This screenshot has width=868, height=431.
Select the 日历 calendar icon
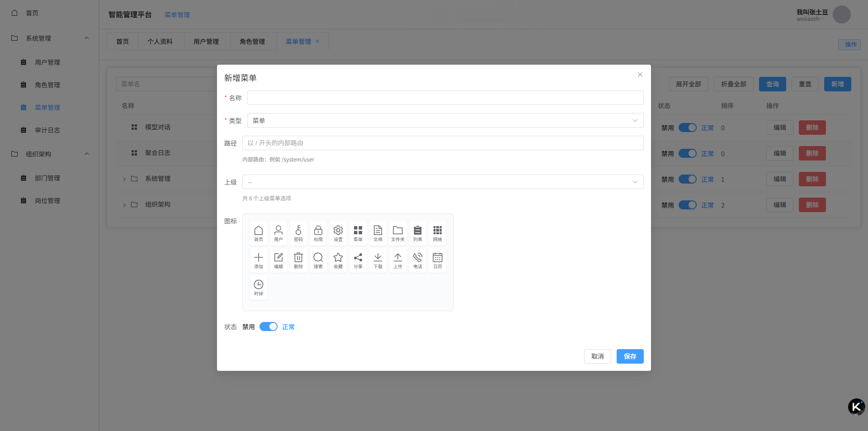[x=438, y=260]
